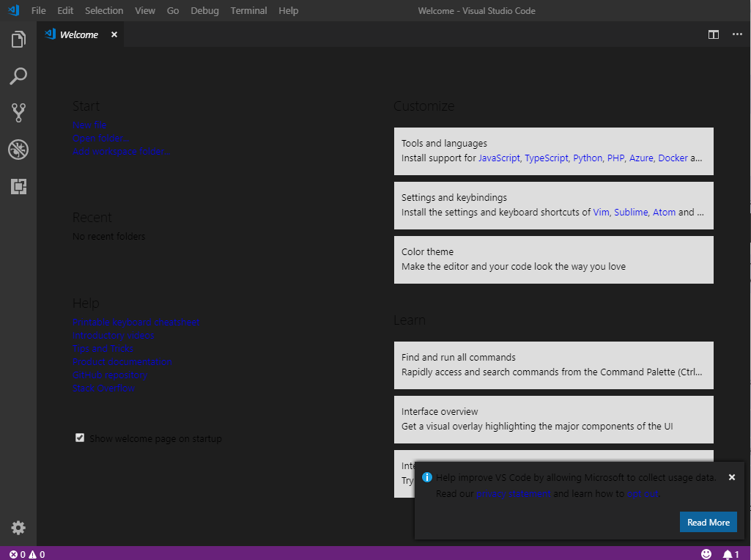Image resolution: width=751 pixels, height=560 pixels.
Task: Click the Add workspace folder... link
Action: (121, 152)
